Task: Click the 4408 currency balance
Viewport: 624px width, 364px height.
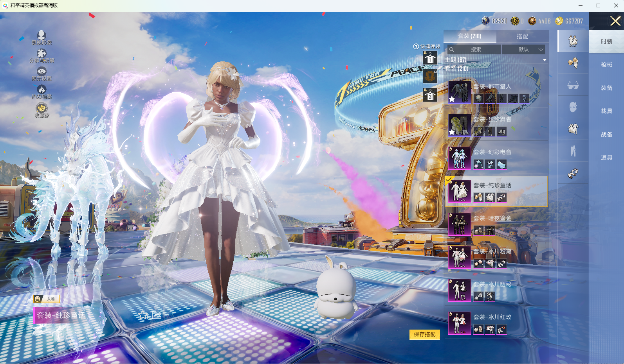Action: point(539,21)
